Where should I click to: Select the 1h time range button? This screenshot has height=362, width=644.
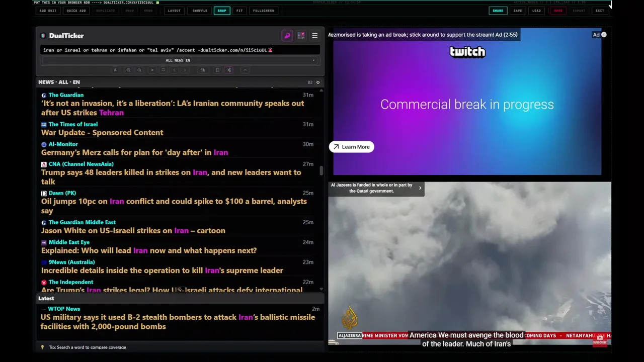point(203,70)
